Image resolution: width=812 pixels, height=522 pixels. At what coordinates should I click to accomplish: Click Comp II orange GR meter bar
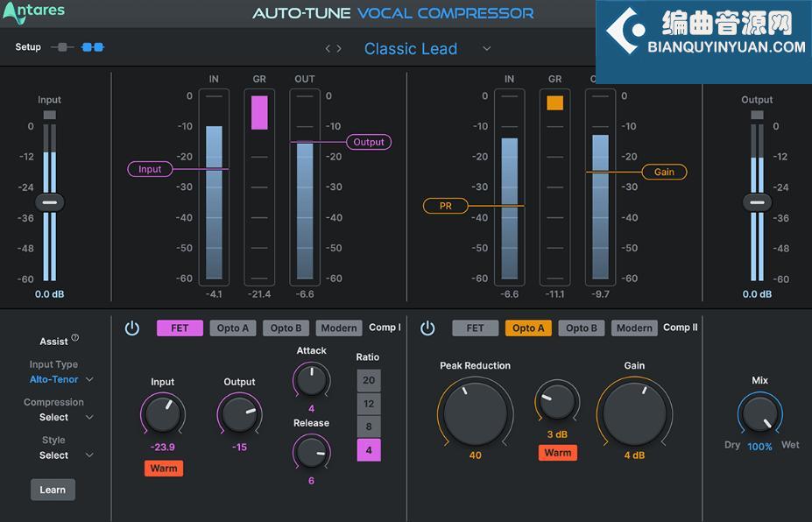coord(555,102)
